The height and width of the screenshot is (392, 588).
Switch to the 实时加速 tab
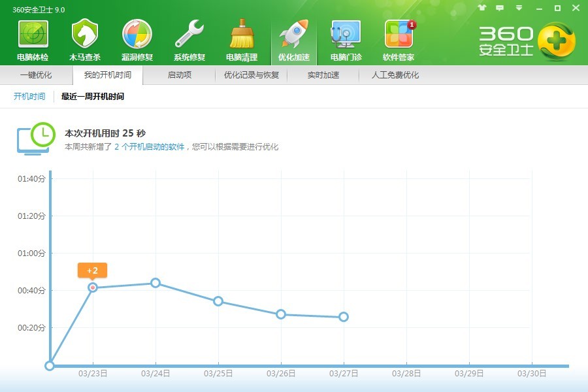tap(323, 75)
